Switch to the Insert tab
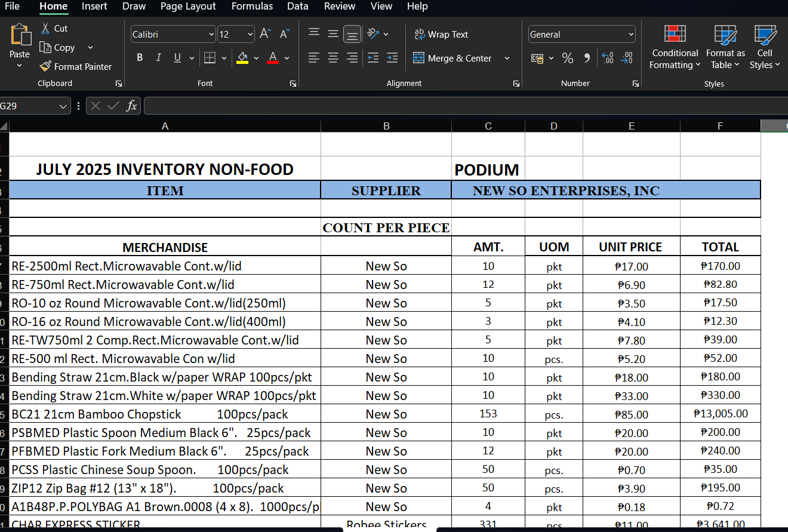Screen dimensions: 788x532 94,6
